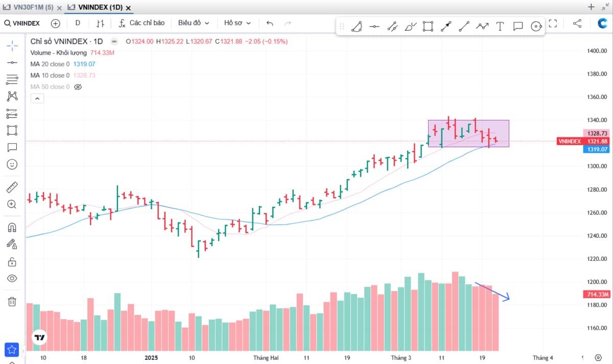The width and height of the screenshot is (613, 364).
Task: Click the blue C logo at top right
Action: [603, 23]
